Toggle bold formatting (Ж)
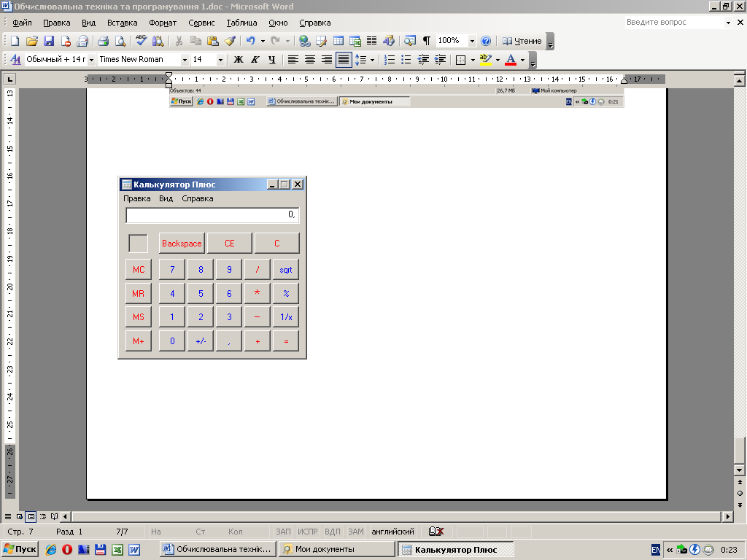 (239, 60)
